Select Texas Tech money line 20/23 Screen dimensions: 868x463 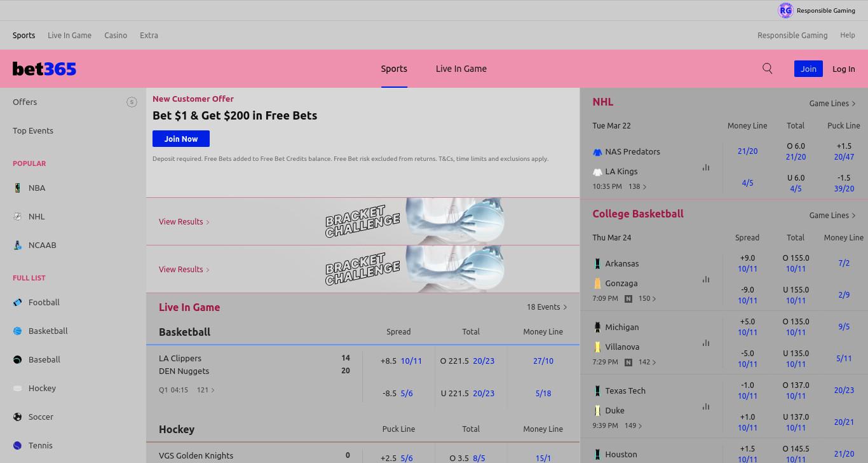pyautogui.click(x=844, y=390)
